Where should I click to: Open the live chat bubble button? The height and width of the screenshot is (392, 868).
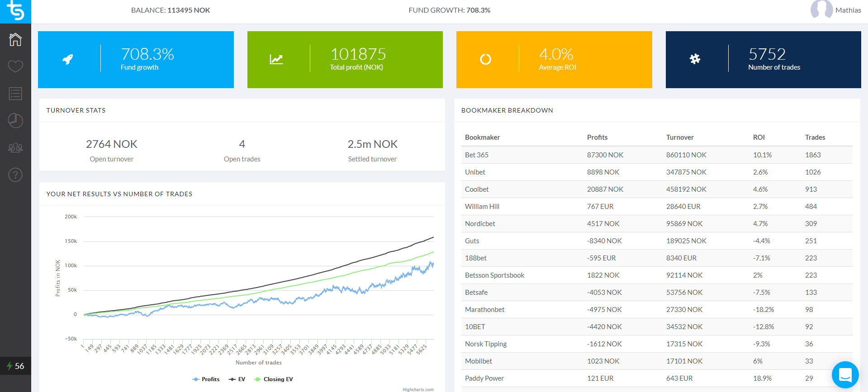tap(845, 375)
